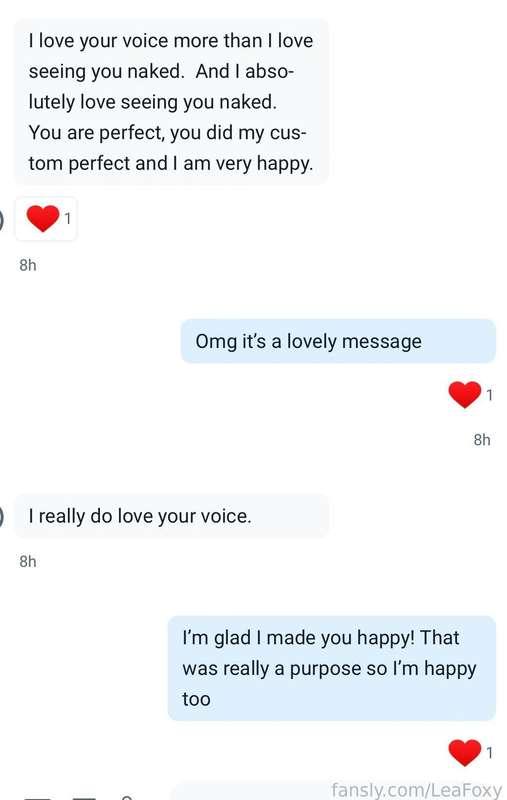Select the 'I really do love your voice.' bubble

[171, 516]
